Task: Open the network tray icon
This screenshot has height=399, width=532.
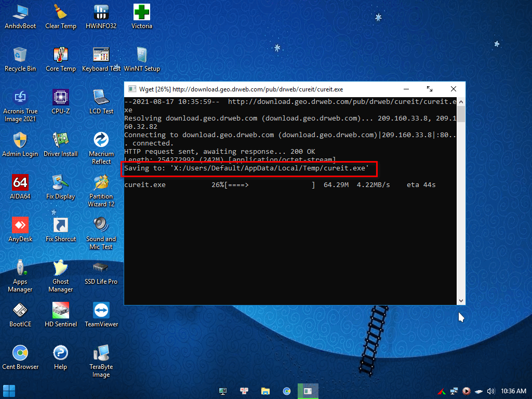Action: pos(454,391)
